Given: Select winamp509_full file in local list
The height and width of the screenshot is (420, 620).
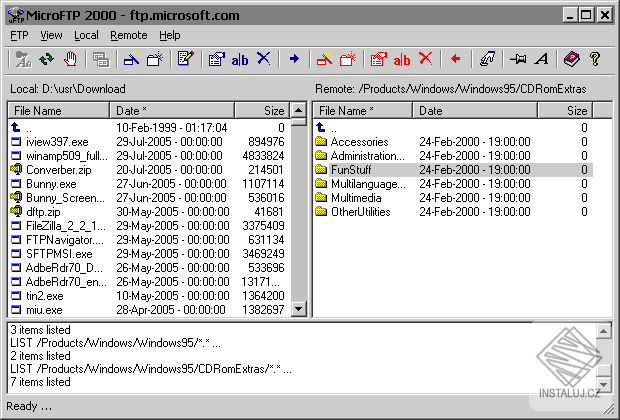Looking at the screenshot, I should (148, 156).
